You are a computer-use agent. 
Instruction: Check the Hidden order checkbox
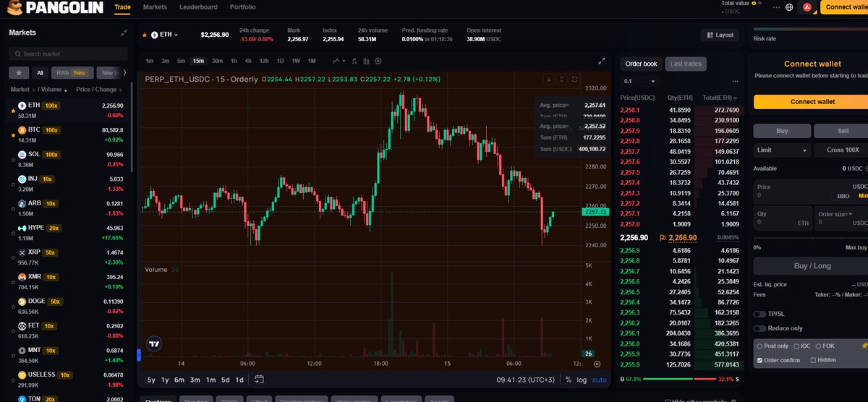[813, 359]
